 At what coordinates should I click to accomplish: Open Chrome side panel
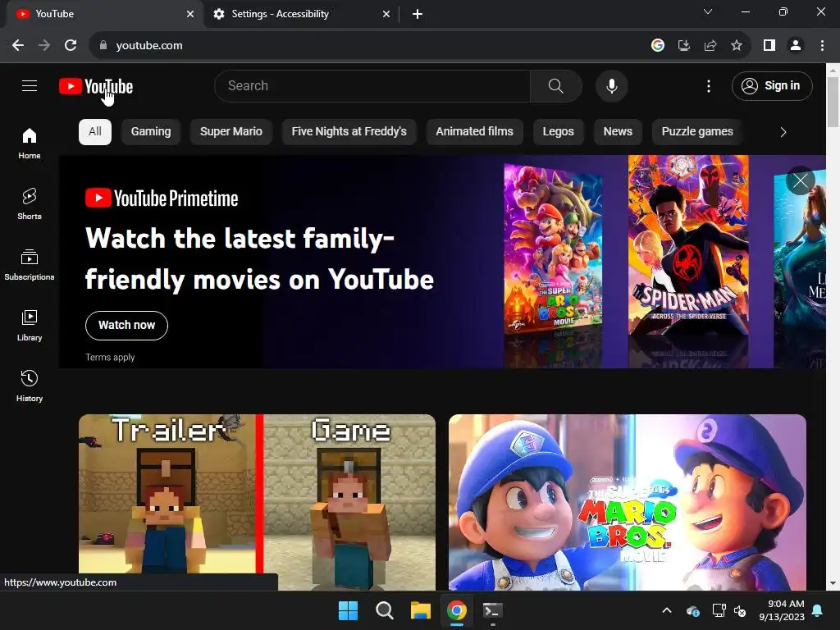click(769, 46)
